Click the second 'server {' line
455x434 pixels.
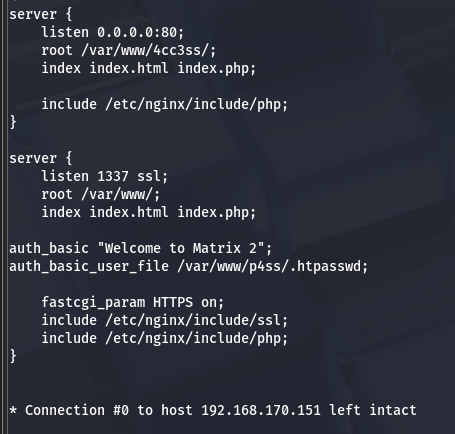click(41, 159)
